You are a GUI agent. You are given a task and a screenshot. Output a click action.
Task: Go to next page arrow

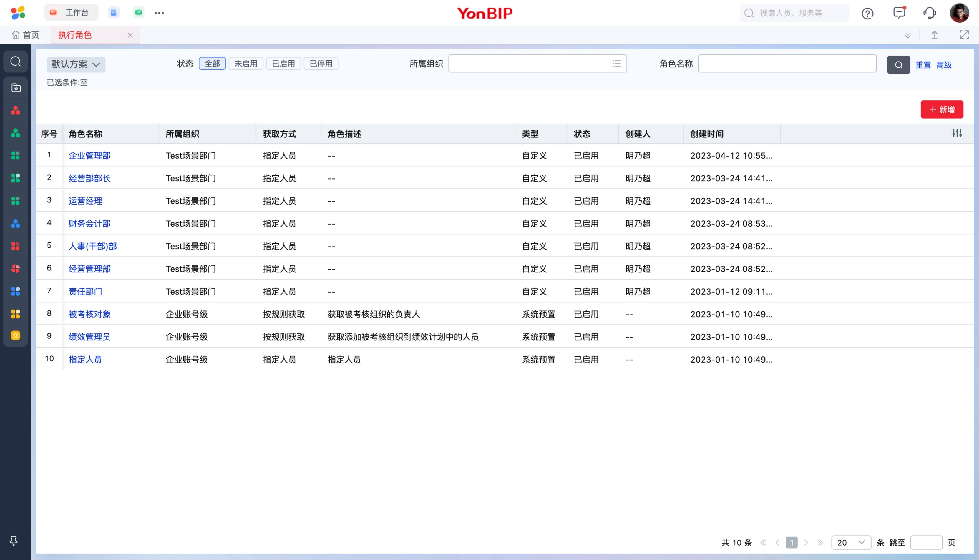(x=806, y=542)
